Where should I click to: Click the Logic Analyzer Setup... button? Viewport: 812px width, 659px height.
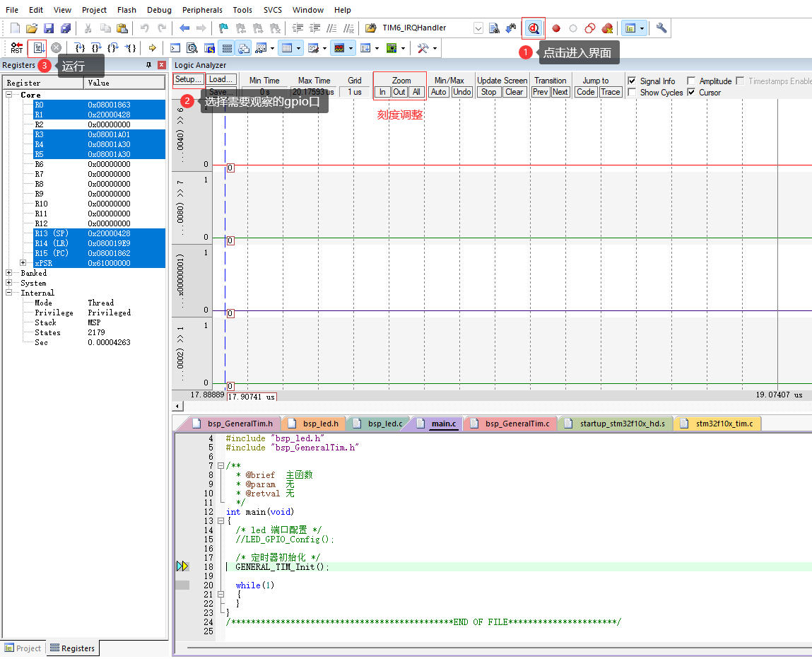pos(188,79)
